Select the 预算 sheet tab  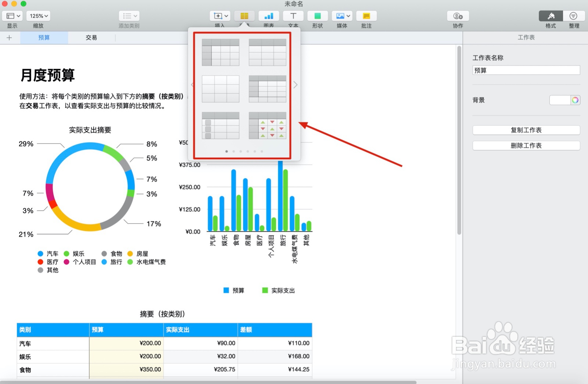point(44,37)
